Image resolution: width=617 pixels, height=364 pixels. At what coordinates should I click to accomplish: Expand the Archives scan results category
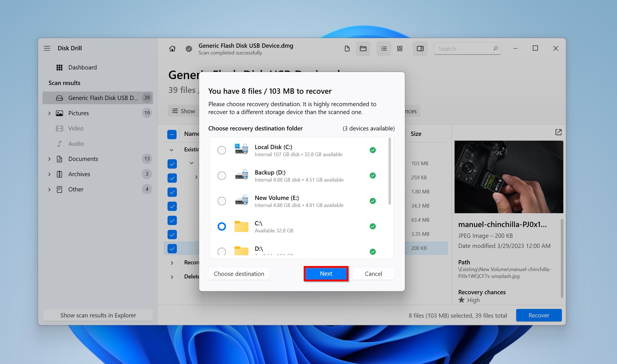tap(50, 174)
